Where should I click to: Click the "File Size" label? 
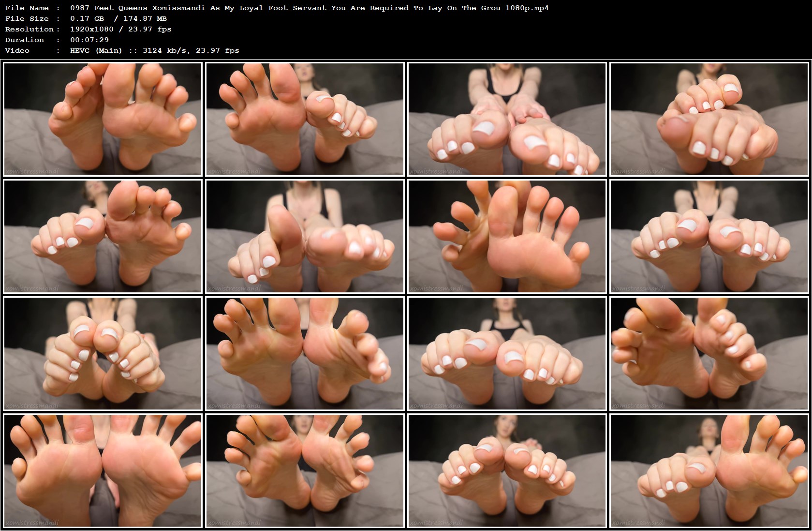(27, 18)
